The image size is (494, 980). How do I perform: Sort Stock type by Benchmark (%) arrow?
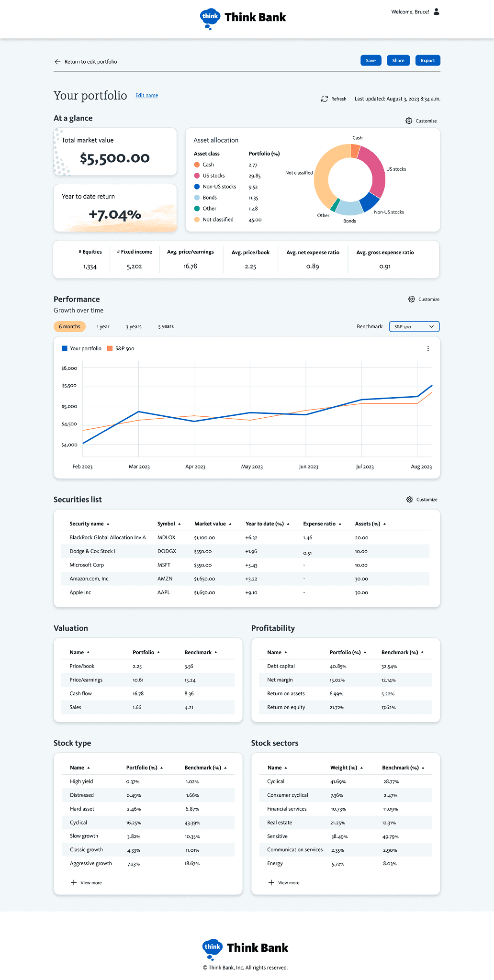click(x=225, y=768)
